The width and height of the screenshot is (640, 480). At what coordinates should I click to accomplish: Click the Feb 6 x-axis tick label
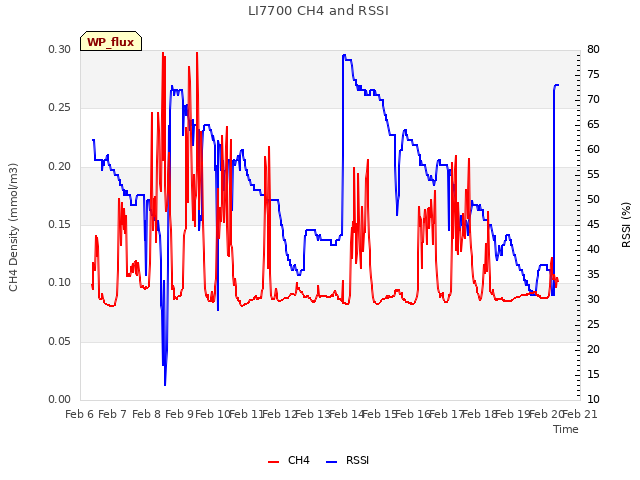pyautogui.click(x=80, y=415)
